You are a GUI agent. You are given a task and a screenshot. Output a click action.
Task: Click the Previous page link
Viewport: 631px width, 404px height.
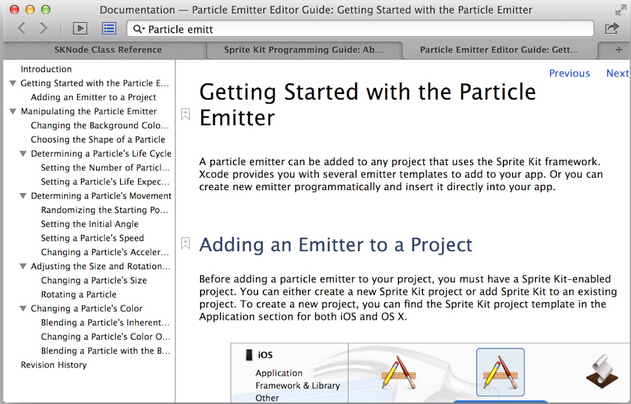click(x=569, y=73)
